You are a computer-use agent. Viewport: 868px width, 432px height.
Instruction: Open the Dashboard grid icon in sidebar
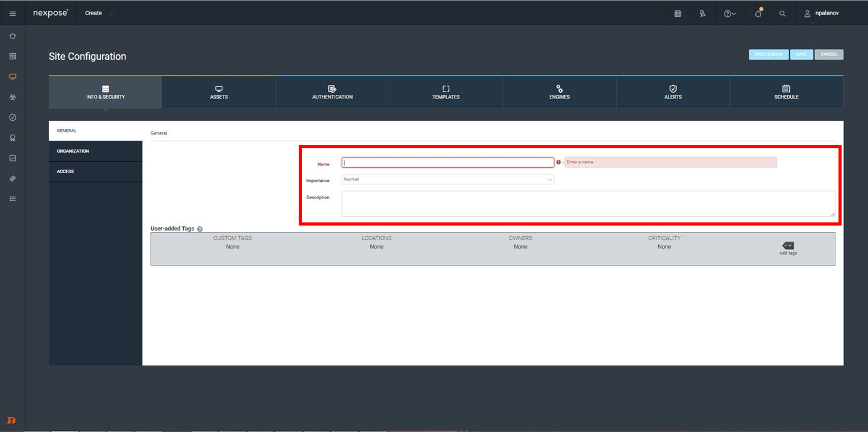click(x=13, y=56)
